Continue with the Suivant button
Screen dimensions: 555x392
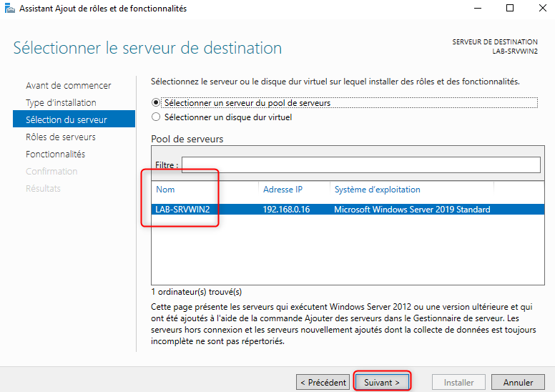(382, 383)
